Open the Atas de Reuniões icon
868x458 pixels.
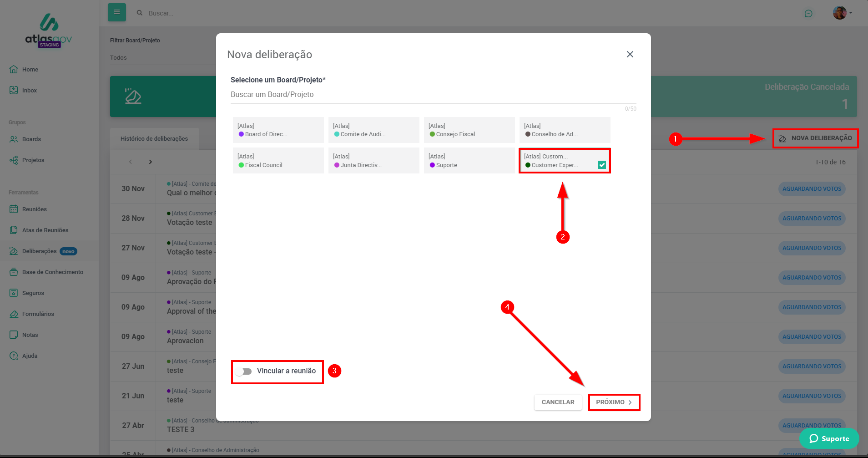pos(14,230)
